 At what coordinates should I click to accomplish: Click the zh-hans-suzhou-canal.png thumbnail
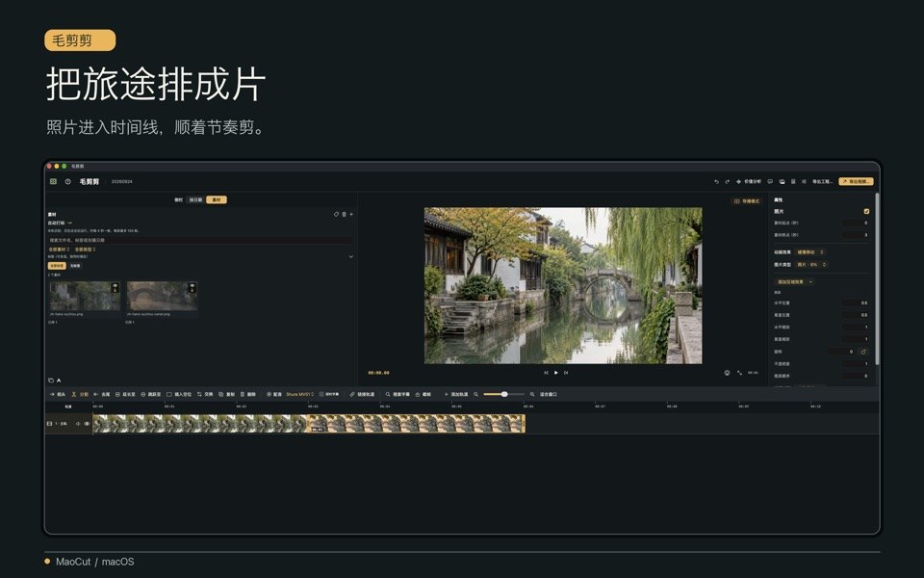tap(162, 296)
